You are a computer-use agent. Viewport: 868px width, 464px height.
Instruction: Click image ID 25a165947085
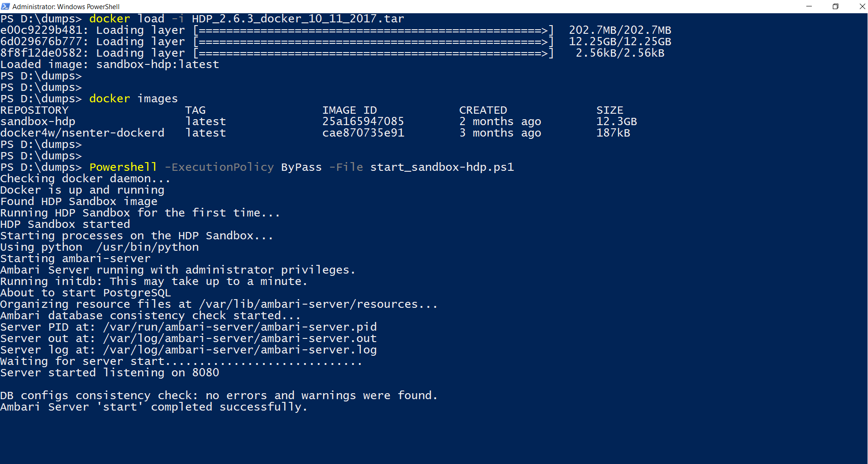click(x=363, y=121)
